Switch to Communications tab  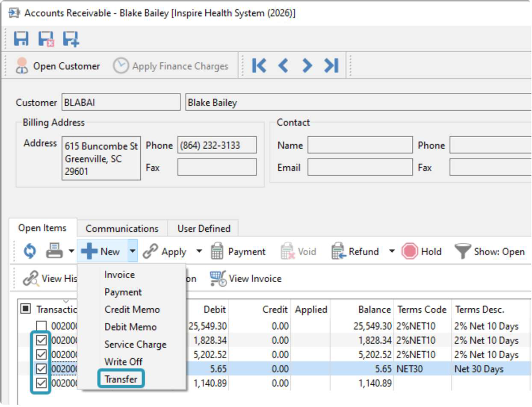pos(122,229)
